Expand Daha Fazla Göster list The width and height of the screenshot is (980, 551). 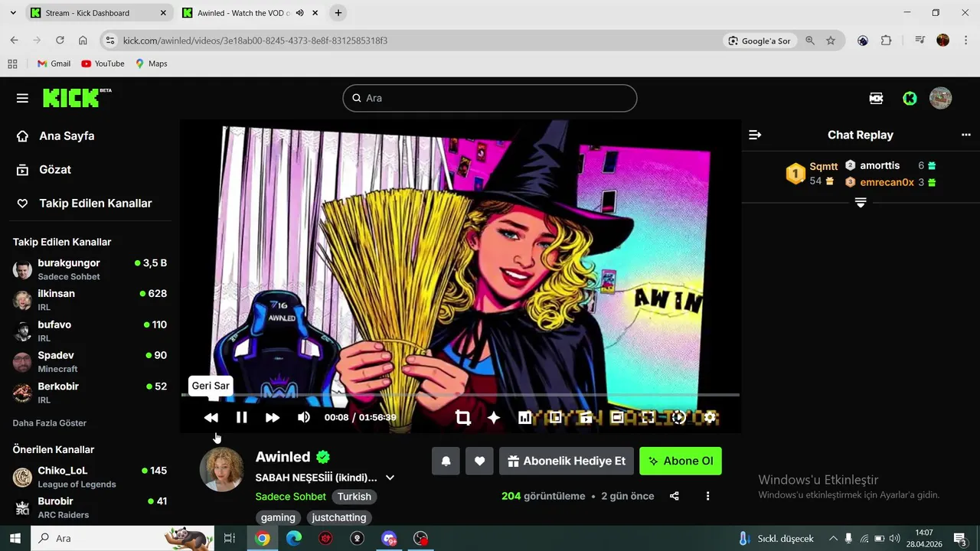coord(50,423)
